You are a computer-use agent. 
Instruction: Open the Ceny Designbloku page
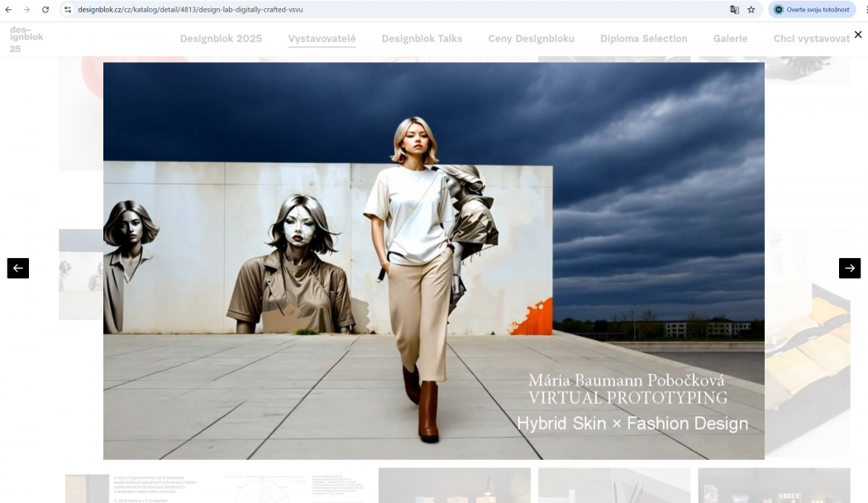pos(531,39)
